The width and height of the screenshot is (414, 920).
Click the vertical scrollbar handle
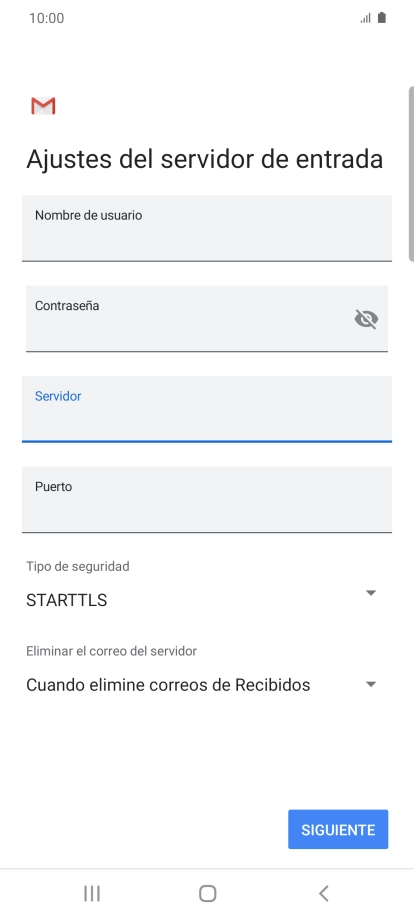coord(411,174)
